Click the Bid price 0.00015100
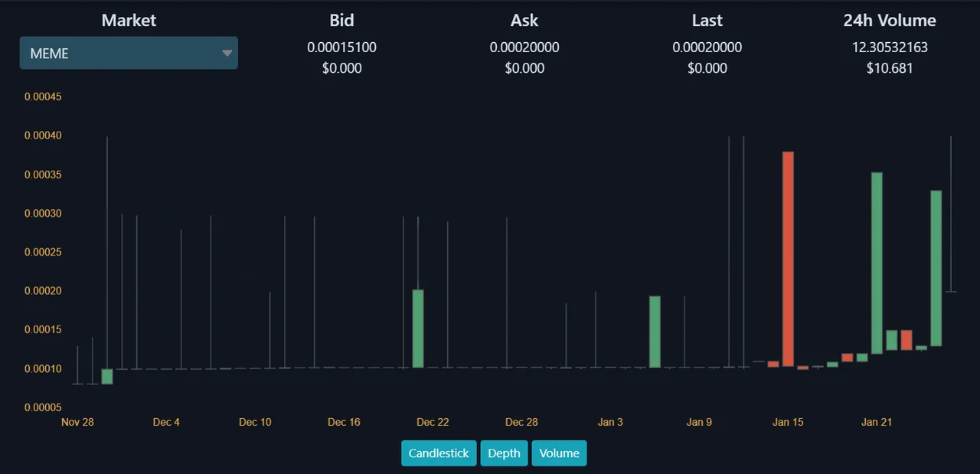 [341, 47]
